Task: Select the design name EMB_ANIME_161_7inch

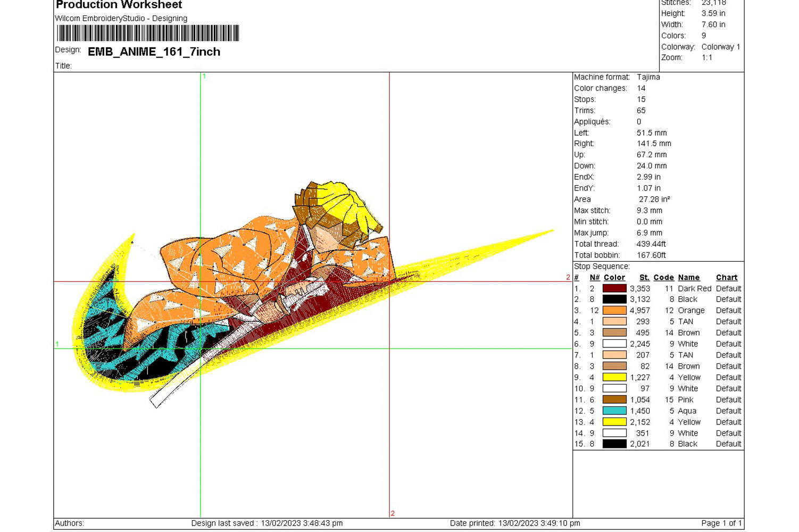Action: [154, 52]
